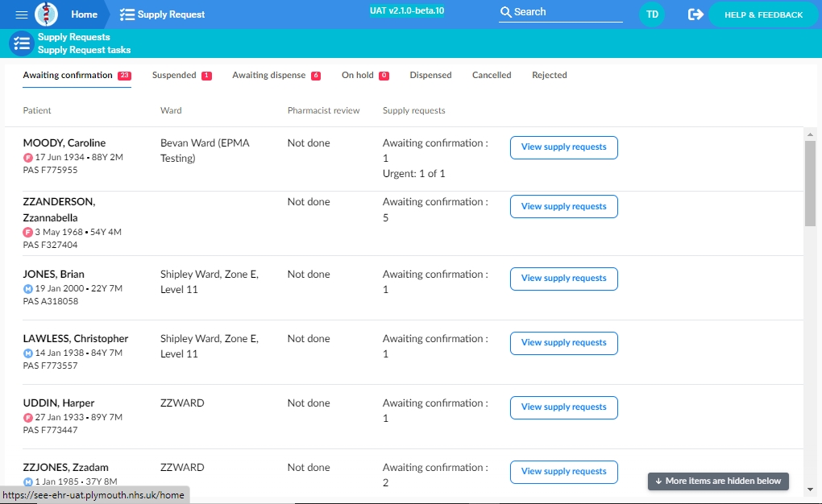822x504 pixels.
Task: Click the vertical scrollbar thumb
Action: [810, 184]
